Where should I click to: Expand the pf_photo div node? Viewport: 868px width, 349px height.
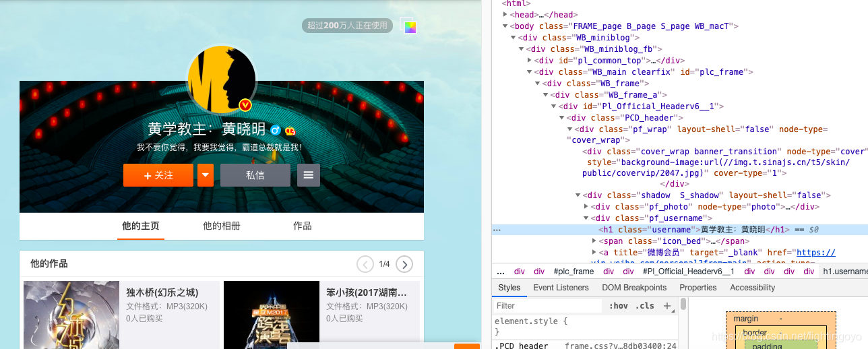[x=586, y=207]
